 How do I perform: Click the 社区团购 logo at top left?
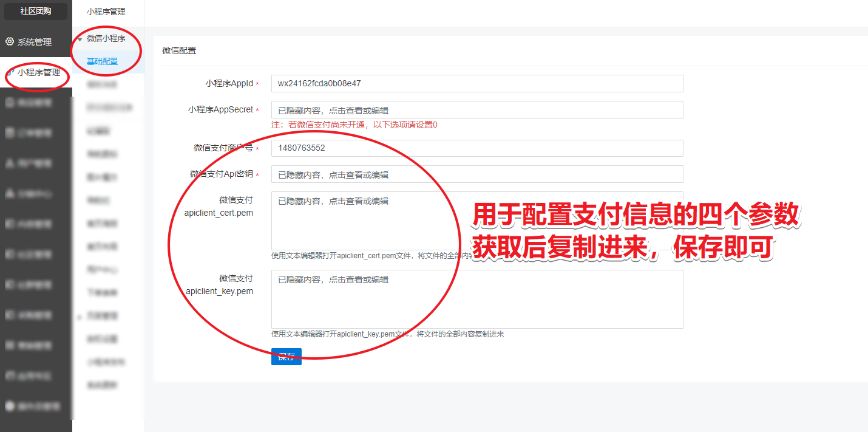tap(36, 11)
